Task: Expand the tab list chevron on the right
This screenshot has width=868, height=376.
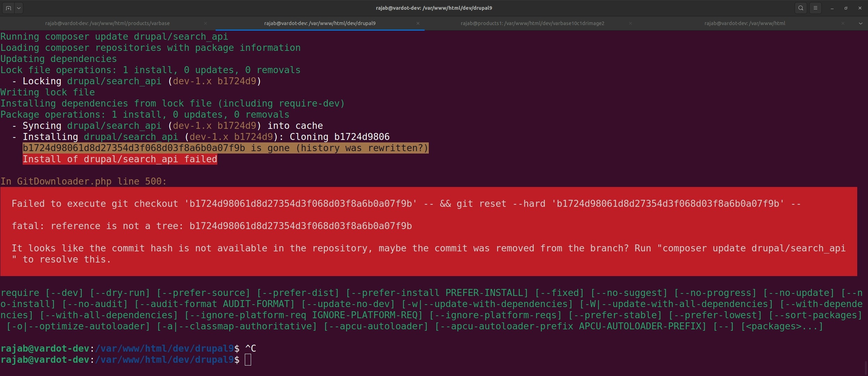Action: click(861, 23)
